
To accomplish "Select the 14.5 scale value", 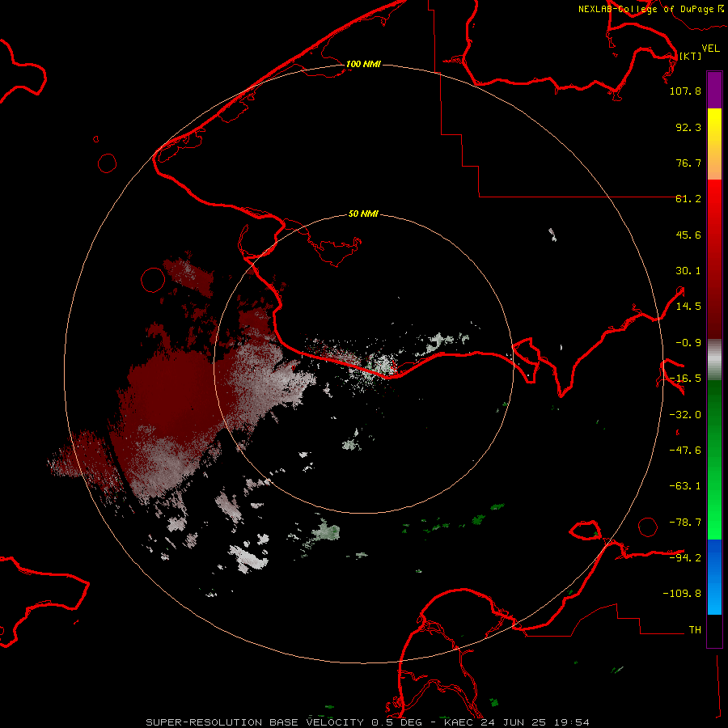I will coord(688,307).
